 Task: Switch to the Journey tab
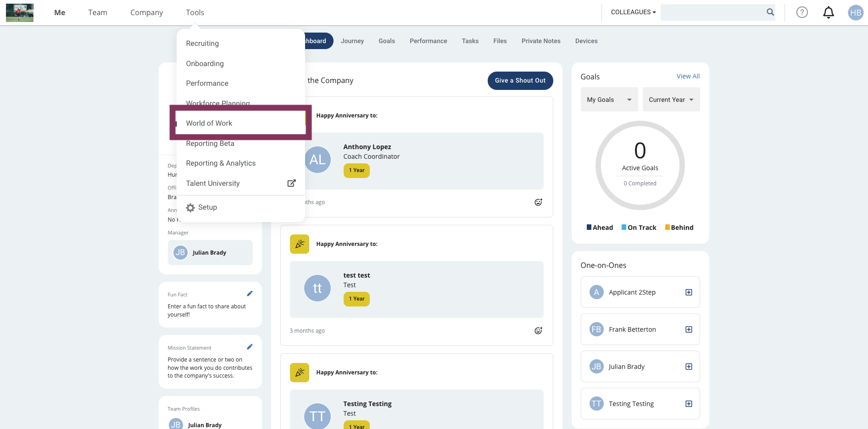click(x=352, y=41)
